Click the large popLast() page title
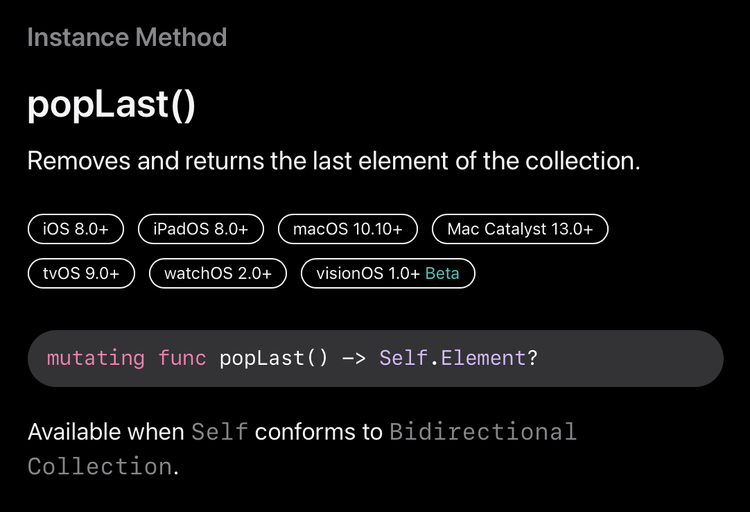 tap(111, 105)
